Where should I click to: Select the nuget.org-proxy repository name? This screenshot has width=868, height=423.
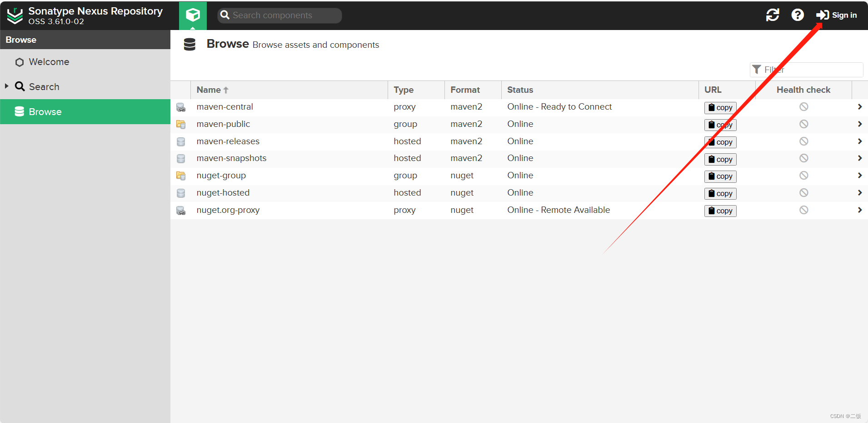(228, 210)
